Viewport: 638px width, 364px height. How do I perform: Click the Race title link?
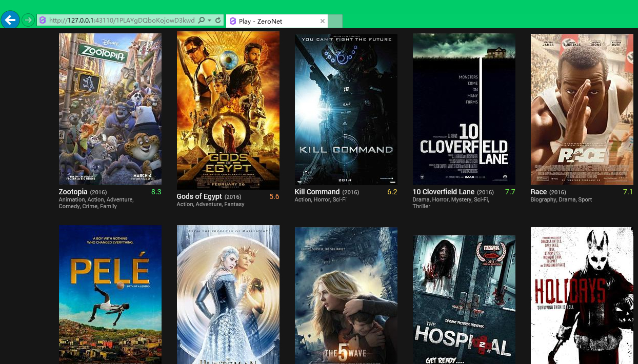pyautogui.click(x=539, y=192)
